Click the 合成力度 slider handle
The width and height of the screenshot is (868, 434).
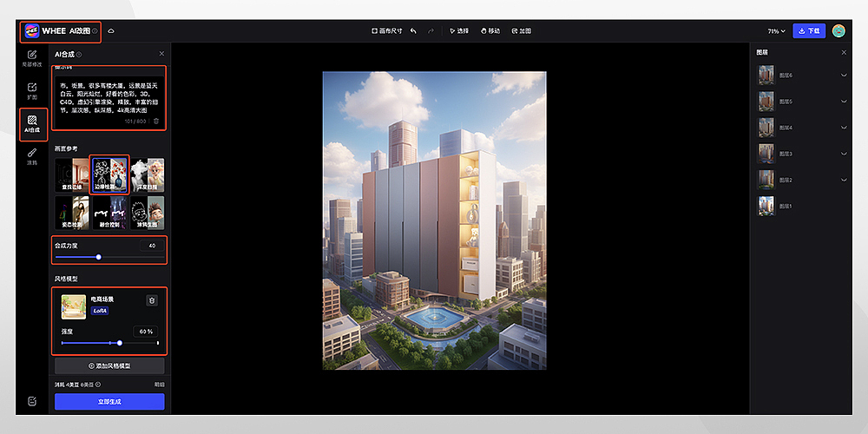pyautogui.click(x=99, y=257)
